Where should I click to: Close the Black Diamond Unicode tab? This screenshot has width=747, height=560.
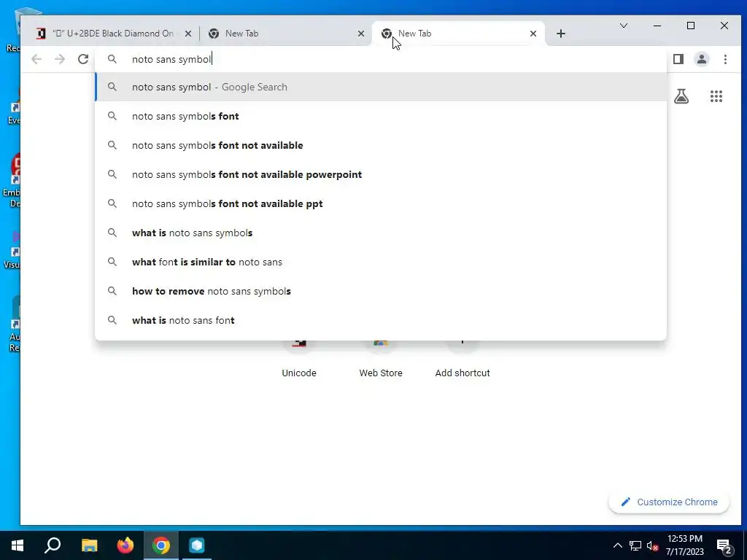(x=188, y=34)
